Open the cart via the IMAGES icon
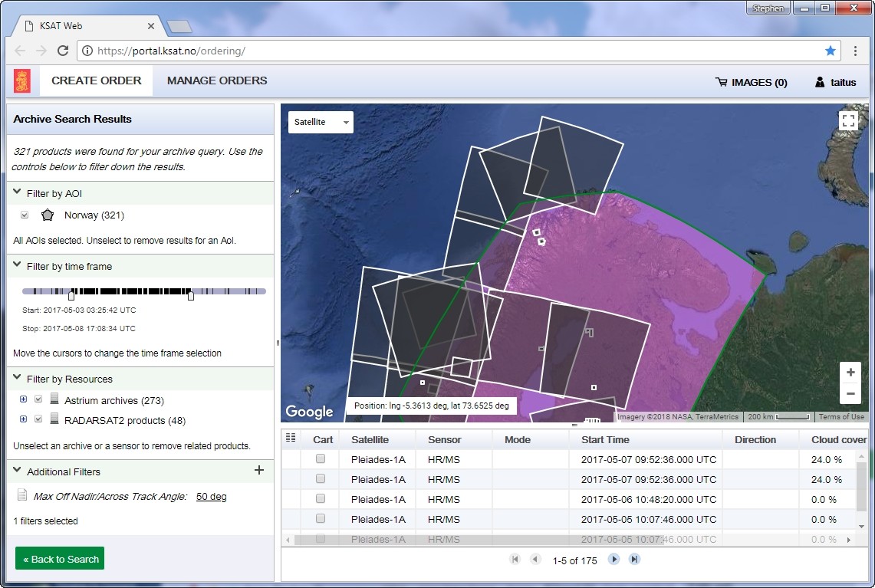Viewport: 875px width, 588px height. coord(750,82)
